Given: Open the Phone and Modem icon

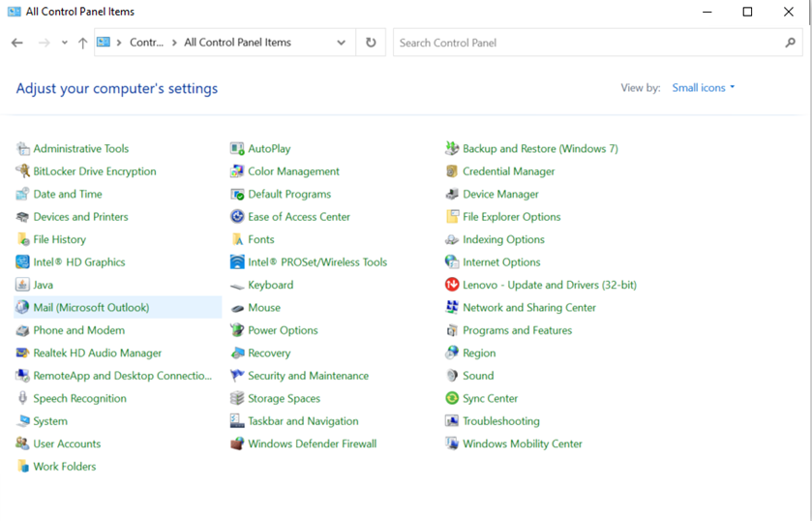Looking at the screenshot, I should [22, 330].
